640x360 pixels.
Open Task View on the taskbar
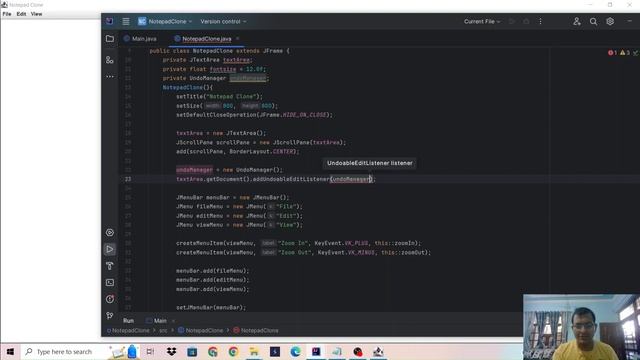coord(150,352)
